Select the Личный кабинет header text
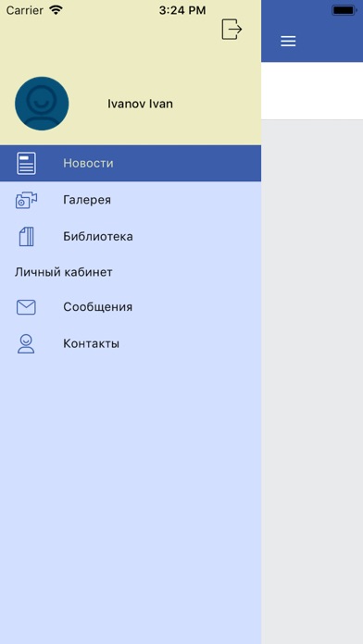 point(64,272)
